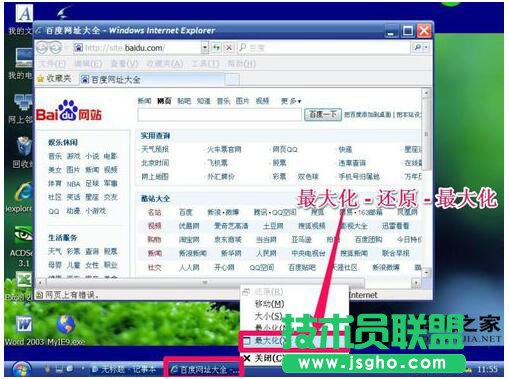Image resolution: width=509 pixels, height=379 pixels.
Task: Select the MyIE9.exe desktop icon
Action: click(66, 330)
